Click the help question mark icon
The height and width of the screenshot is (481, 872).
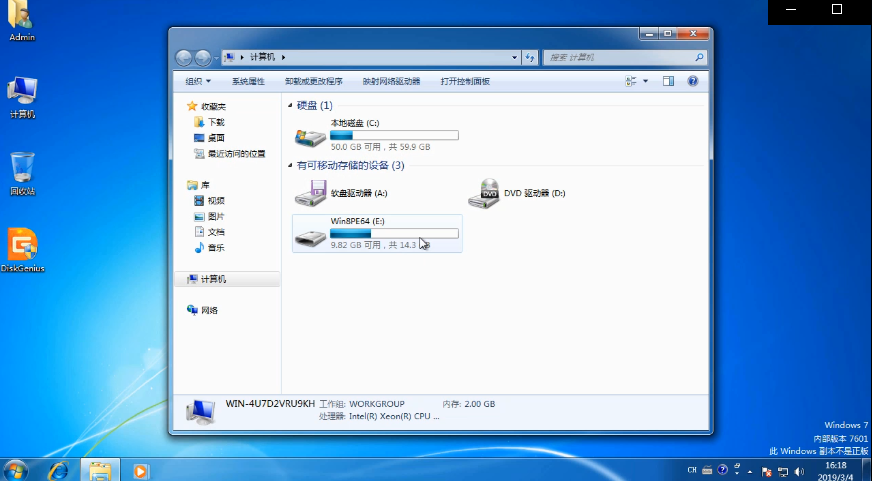692,81
